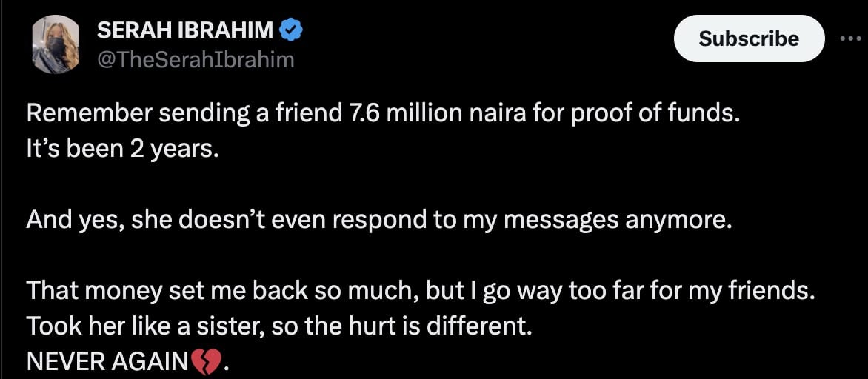Image resolution: width=868 pixels, height=379 pixels.
Task: Click the "NEVER AGAIN" text
Action: [107, 362]
